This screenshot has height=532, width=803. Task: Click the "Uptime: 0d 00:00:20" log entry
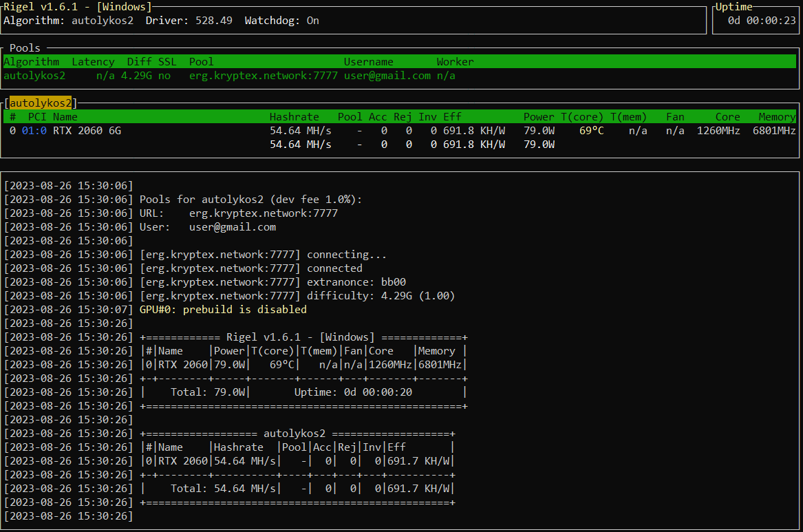coord(354,392)
